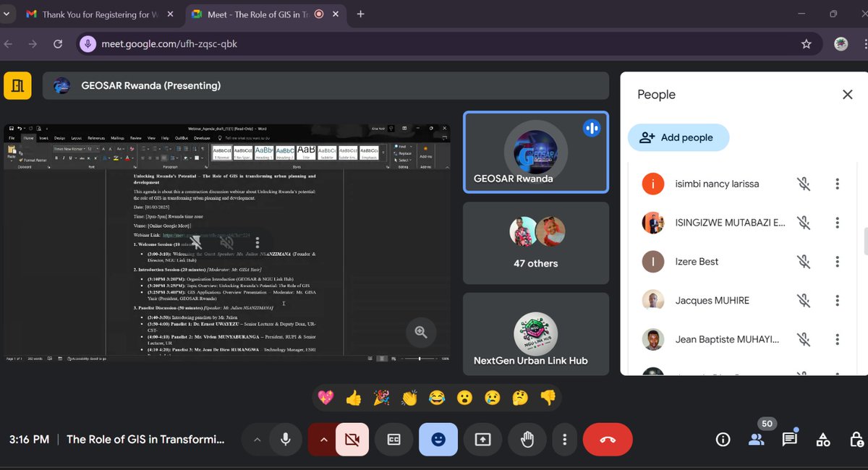
Task: Open the browser profile avatar
Action: click(841, 44)
